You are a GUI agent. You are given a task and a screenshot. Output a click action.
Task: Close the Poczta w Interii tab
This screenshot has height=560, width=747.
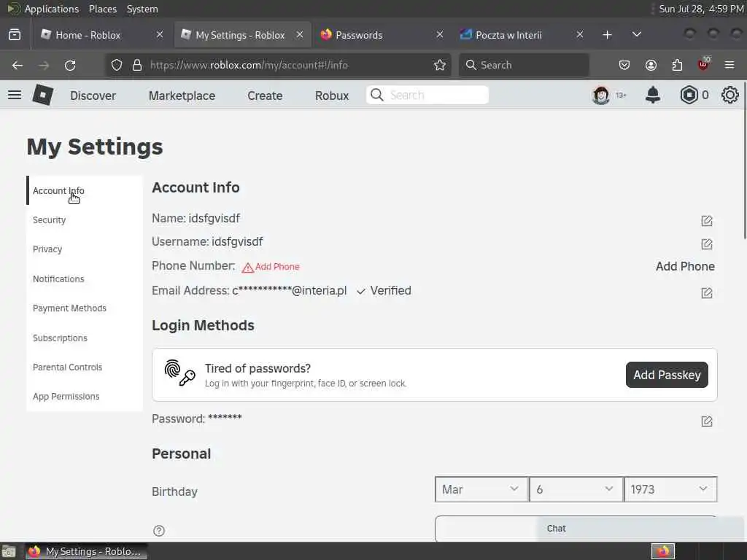[x=580, y=35]
